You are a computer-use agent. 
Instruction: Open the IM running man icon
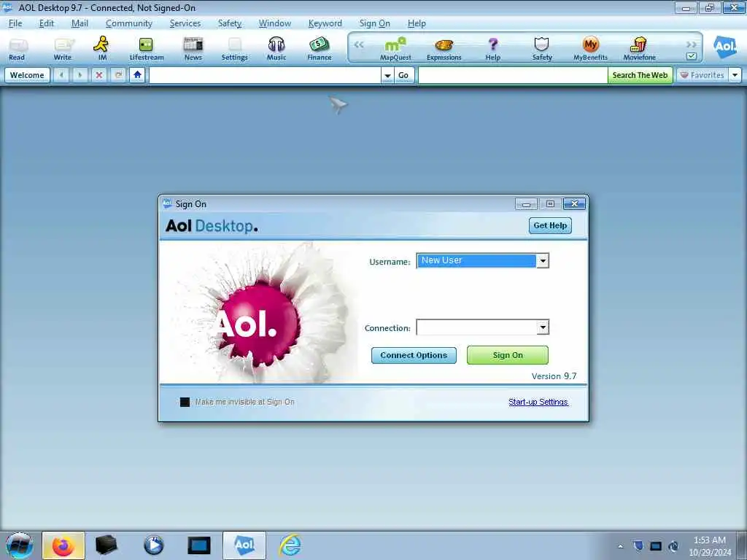(x=101, y=49)
